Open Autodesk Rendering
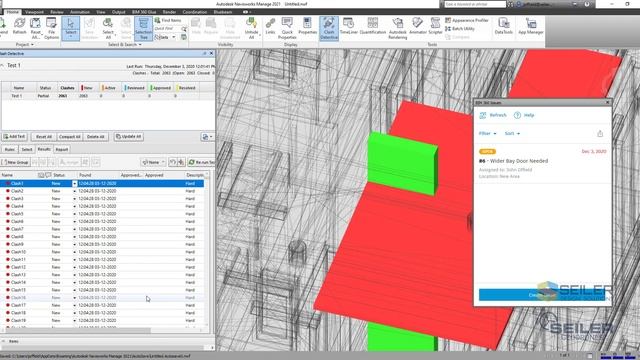Screen dimensions: 640x360 (x=398, y=28)
